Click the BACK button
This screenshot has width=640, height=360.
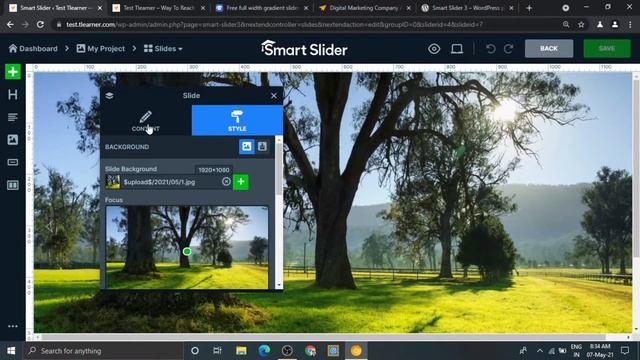tap(549, 49)
